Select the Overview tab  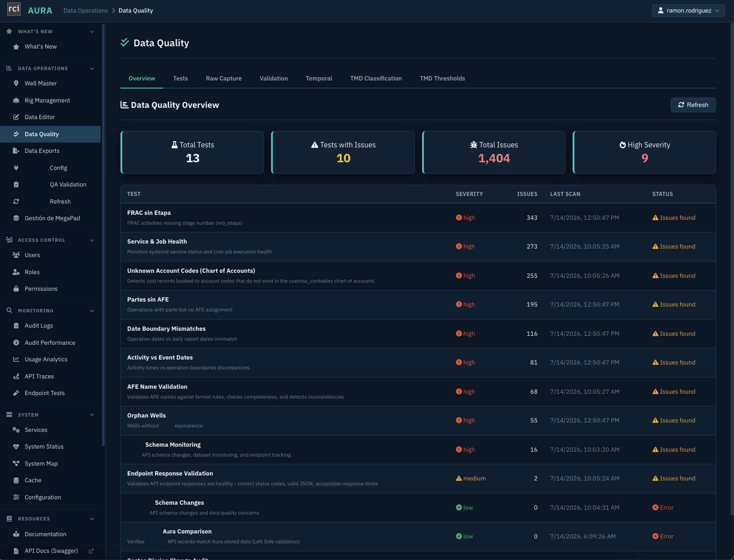pos(142,78)
